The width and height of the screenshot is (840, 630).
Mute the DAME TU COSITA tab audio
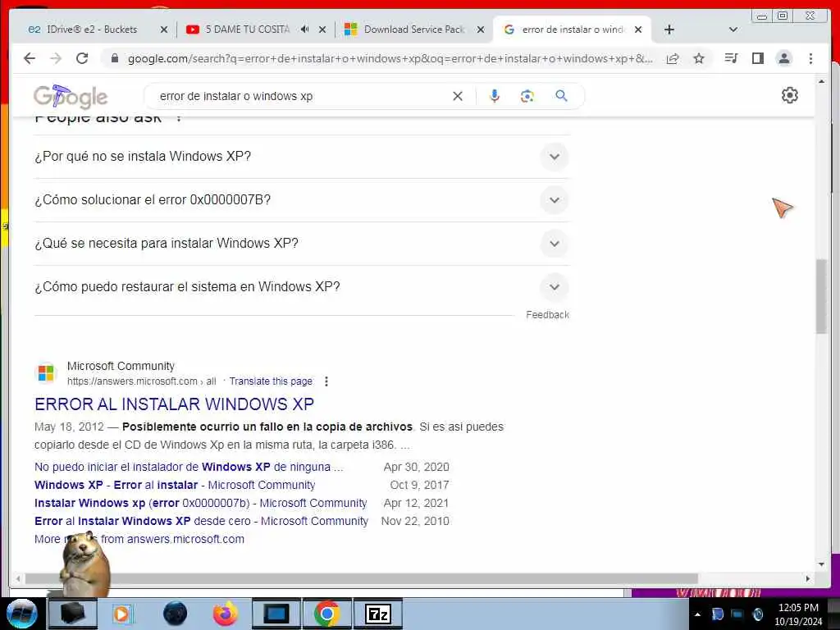(304, 29)
